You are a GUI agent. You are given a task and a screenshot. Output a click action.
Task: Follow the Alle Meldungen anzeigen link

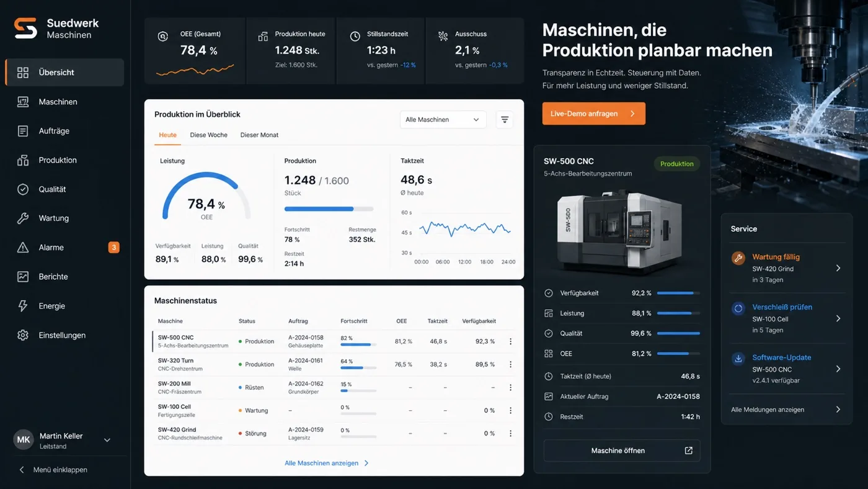click(768, 410)
